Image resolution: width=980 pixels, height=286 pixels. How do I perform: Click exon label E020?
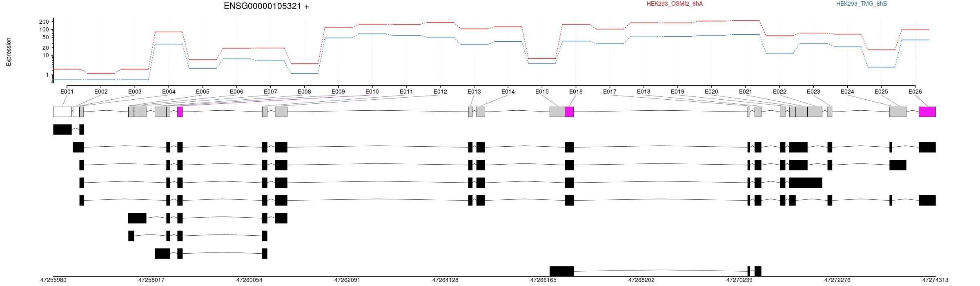(711, 92)
